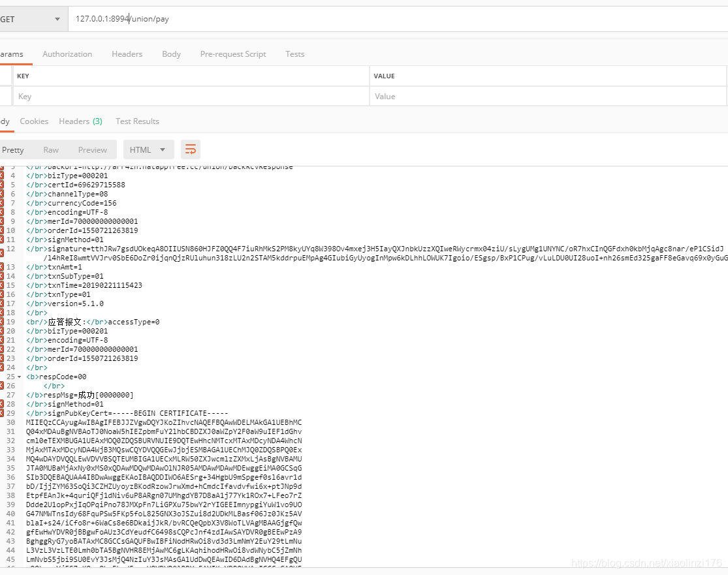This screenshot has height=575, width=728.
Task: Select signMethod=01 on line 11
Action: point(65,240)
